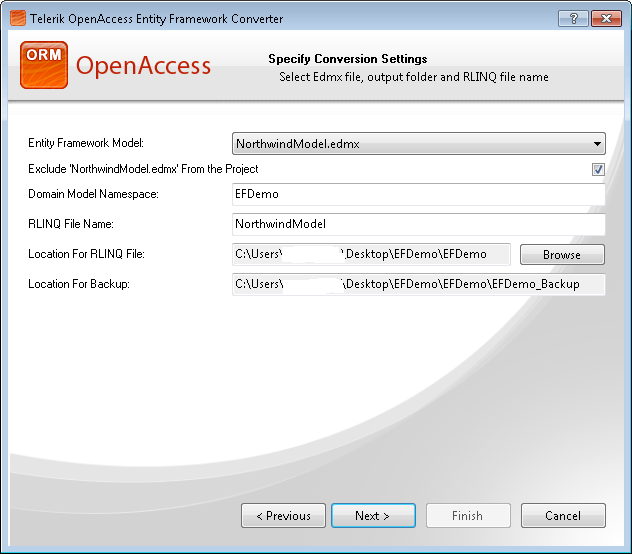Proceed with the Next button

click(x=373, y=516)
